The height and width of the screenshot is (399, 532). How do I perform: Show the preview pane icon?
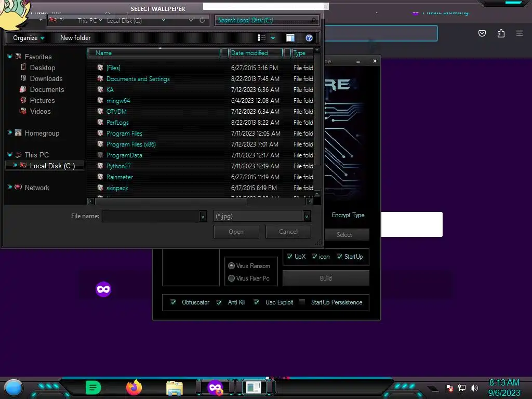tap(290, 37)
